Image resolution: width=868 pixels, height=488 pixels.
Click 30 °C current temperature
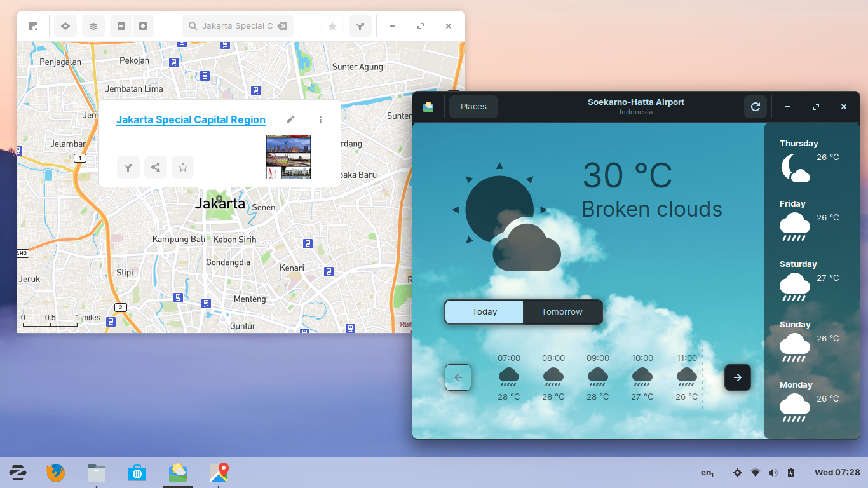pyautogui.click(x=627, y=176)
